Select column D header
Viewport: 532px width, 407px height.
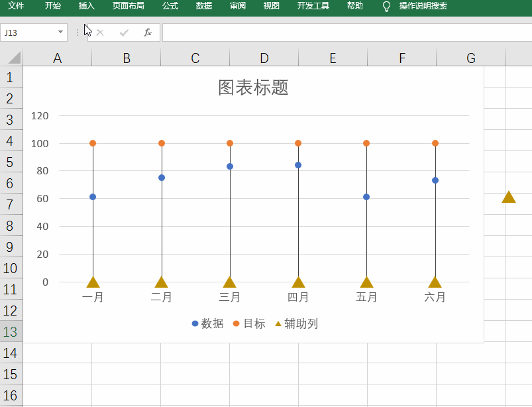[264, 58]
